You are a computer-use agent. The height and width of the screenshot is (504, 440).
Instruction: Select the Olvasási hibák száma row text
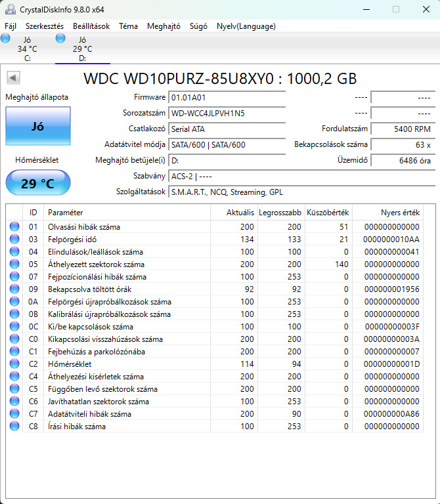(84, 227)
